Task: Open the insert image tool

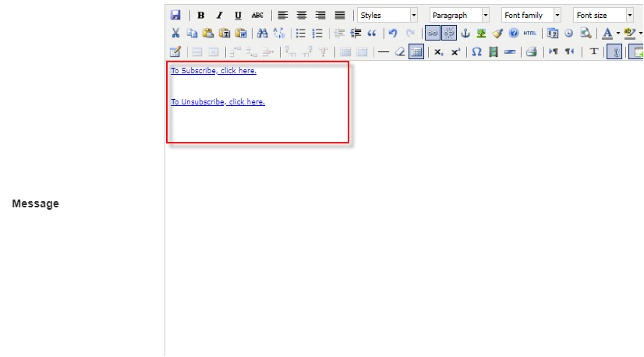Action: click(482, 34)
